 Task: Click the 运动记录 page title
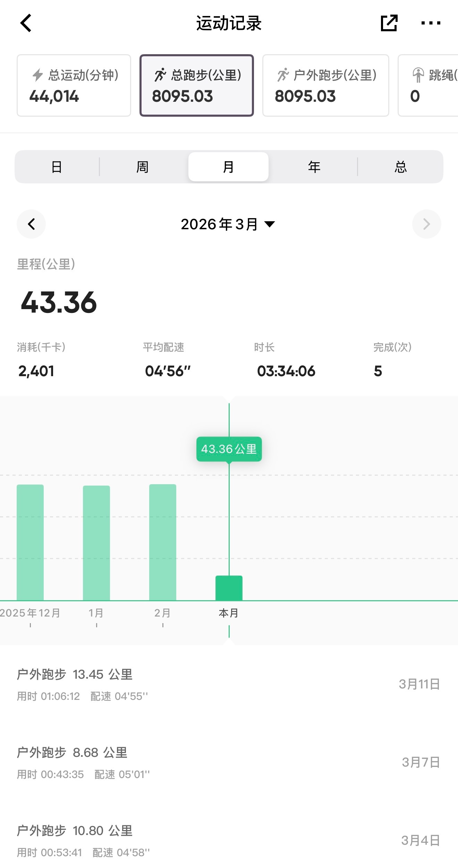229,23
